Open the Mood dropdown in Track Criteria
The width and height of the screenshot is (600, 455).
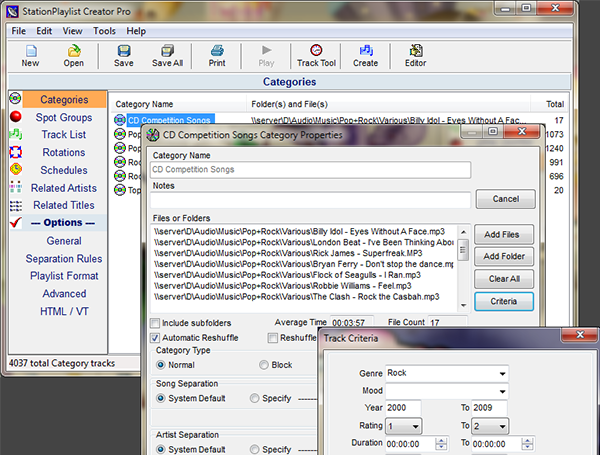point(502,391)
